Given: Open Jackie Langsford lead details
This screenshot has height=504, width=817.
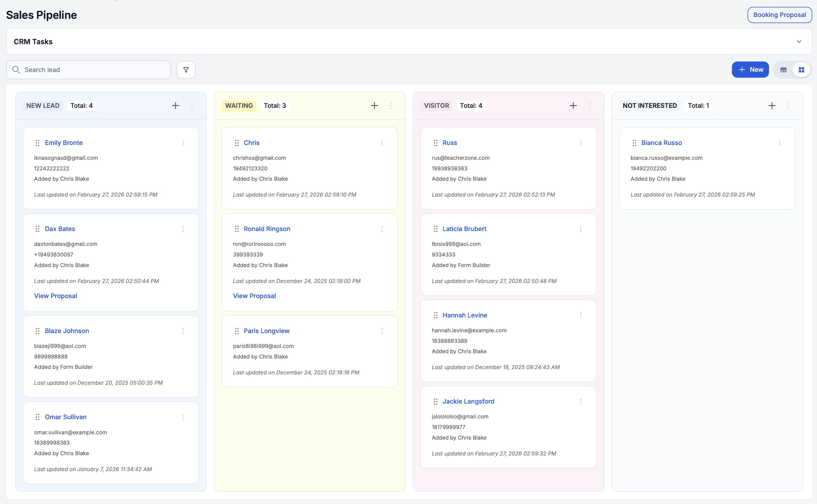Looking at the screenshot, I should coord(468,401).
